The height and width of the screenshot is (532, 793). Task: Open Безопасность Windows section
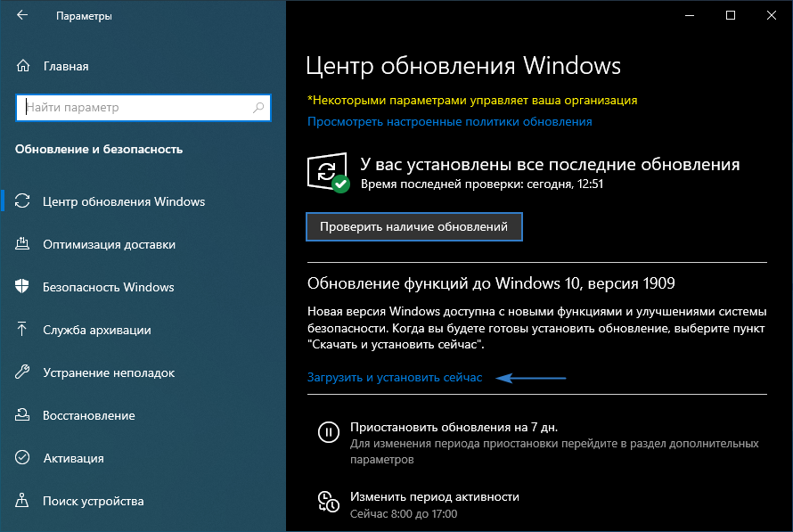point(108,287)
